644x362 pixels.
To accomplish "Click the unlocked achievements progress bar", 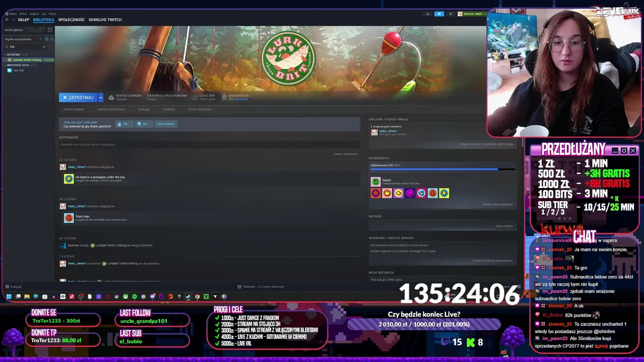I will point(443,169).
